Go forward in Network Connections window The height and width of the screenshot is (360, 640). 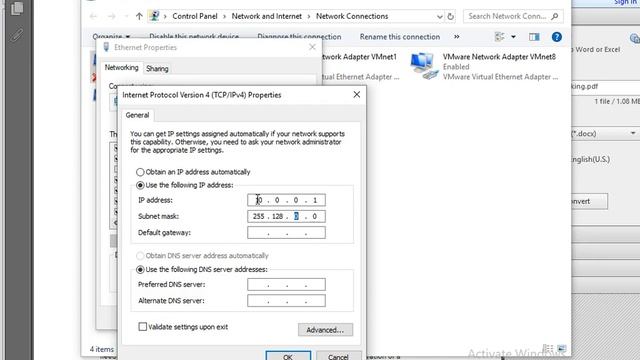pos(111,16)
